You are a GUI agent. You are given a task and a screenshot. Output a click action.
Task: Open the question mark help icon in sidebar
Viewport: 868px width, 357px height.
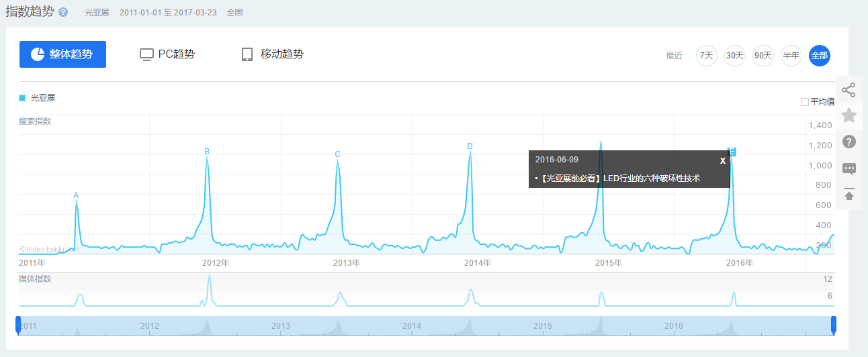click(x=849, y=142)
